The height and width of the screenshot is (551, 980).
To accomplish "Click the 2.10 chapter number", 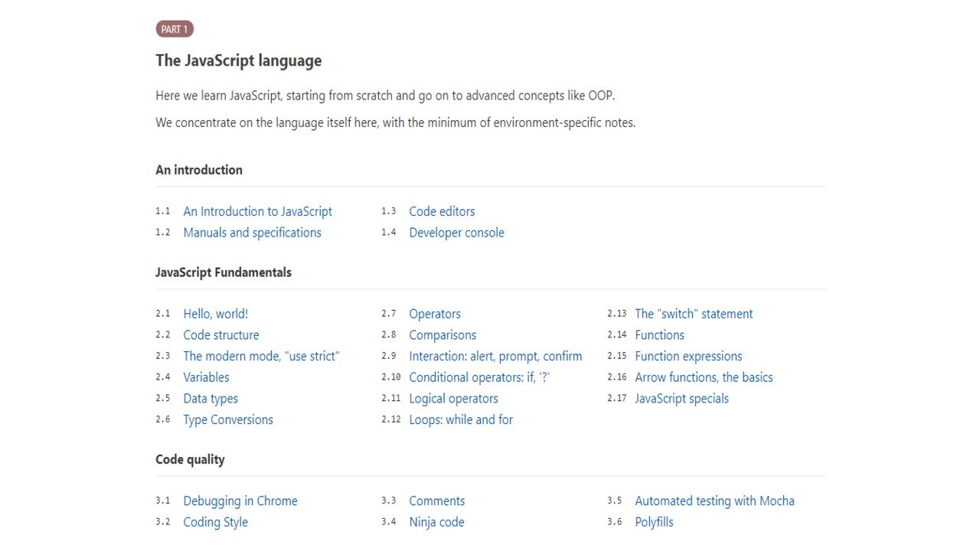I will [391, 377].
